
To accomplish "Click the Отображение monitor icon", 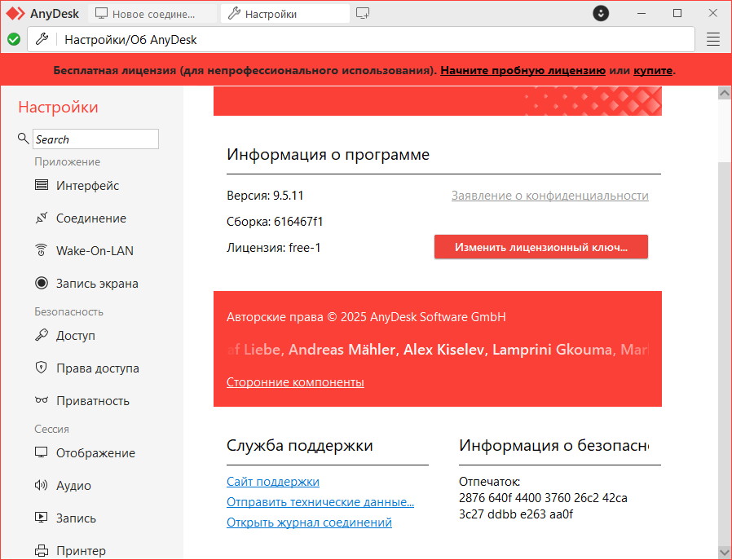I will click(42, 452).
